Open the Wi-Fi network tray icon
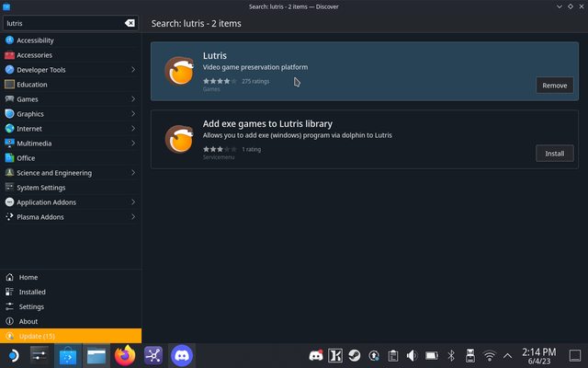Screen dimensions: 588x368 click(489, 355)
